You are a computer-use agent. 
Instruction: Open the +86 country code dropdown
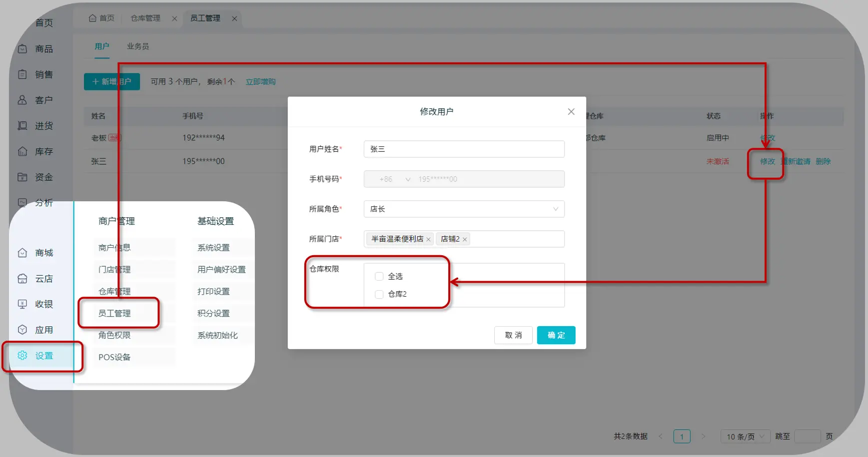(x=395, y=179)
